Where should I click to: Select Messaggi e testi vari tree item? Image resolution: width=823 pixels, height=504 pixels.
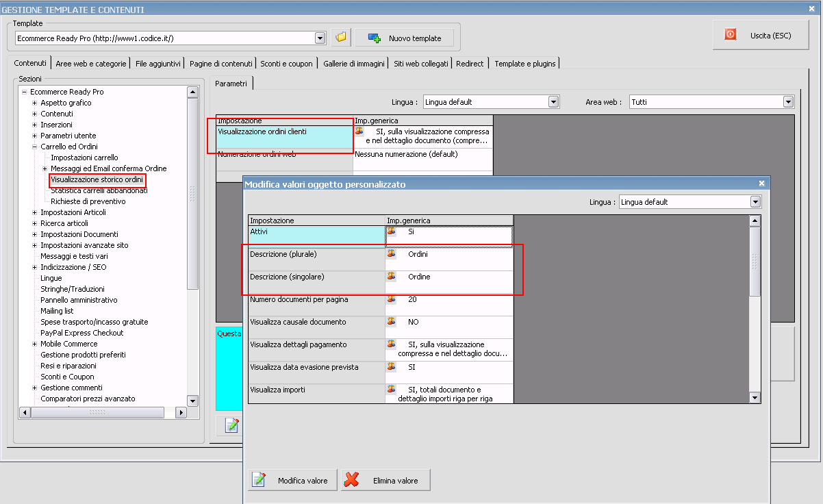coord(74,256)
